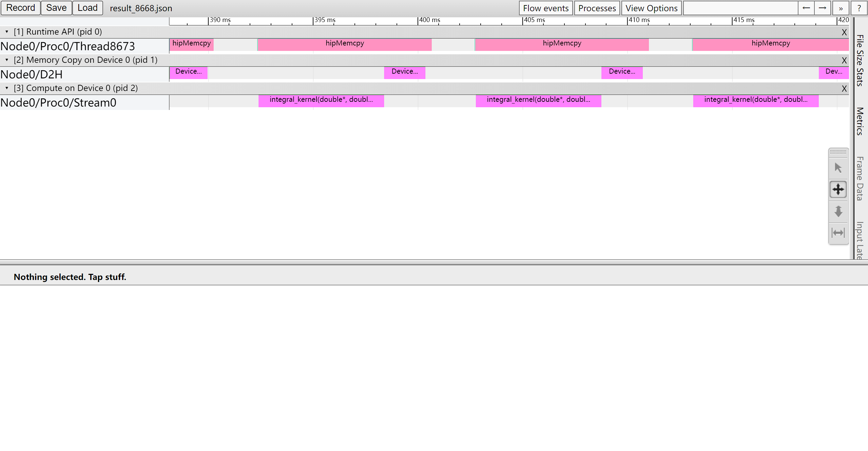Open the File Size Stats side tab

click(x=860, y=60)
